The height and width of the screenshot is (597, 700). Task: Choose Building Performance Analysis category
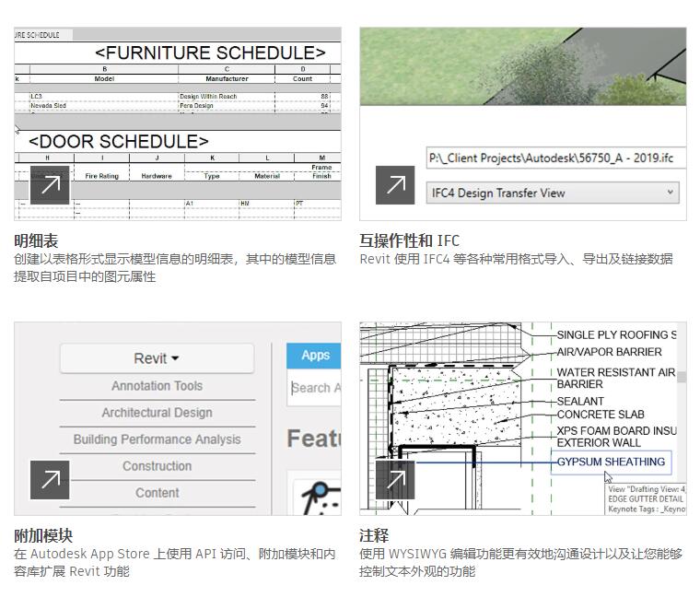coord(157,439)
